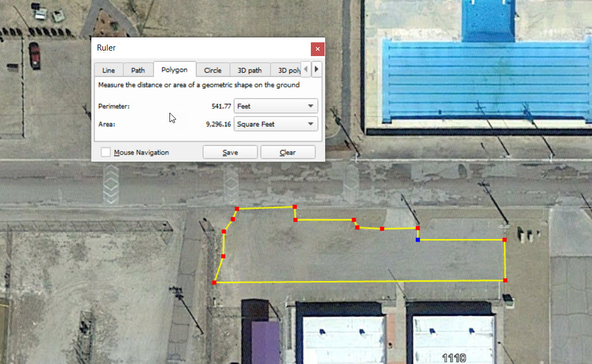The image size is (592, 364).
Task: Open the partially visible 3D polygon tab
Action: tap(288, 70)
